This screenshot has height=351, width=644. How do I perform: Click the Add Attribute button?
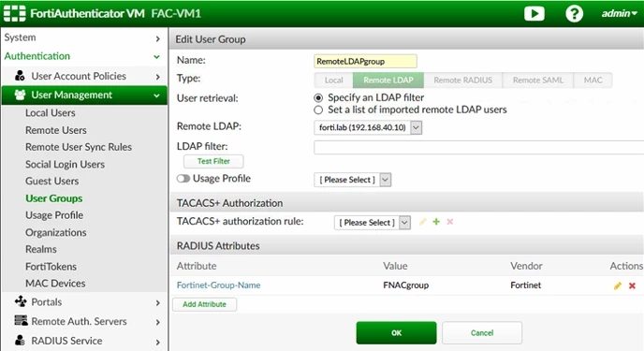(205, 304)
